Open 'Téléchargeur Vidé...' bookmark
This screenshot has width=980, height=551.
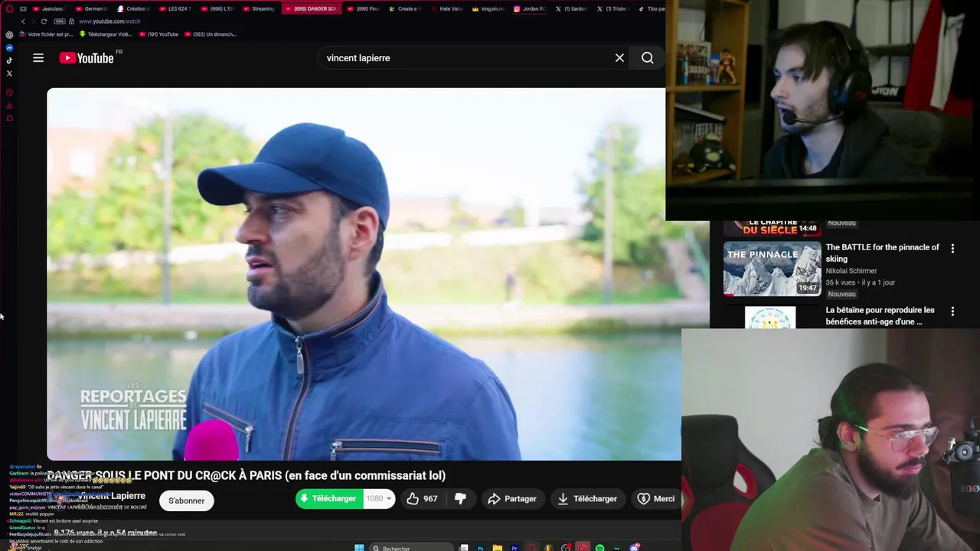pos(105,34)
